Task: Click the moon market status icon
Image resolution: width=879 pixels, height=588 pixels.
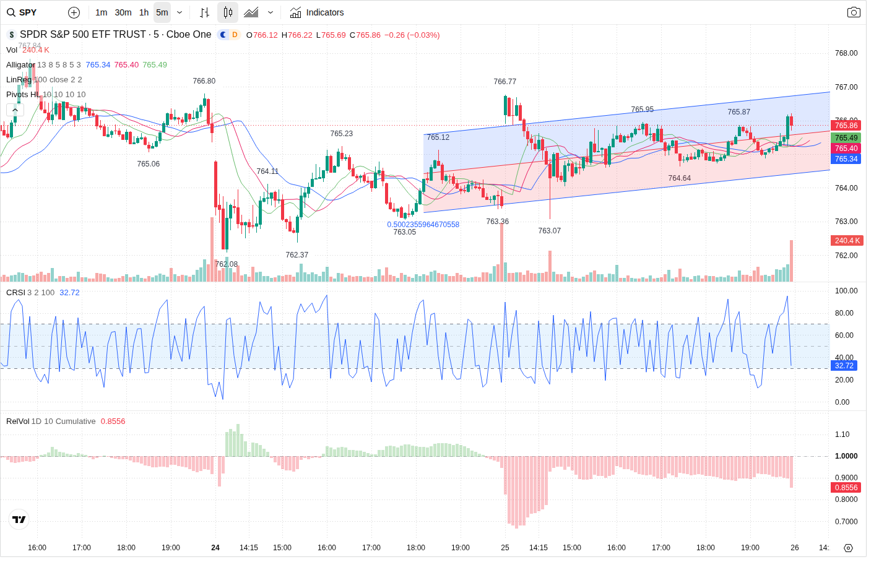Action: pyautogui.click(x=223, y=35)
